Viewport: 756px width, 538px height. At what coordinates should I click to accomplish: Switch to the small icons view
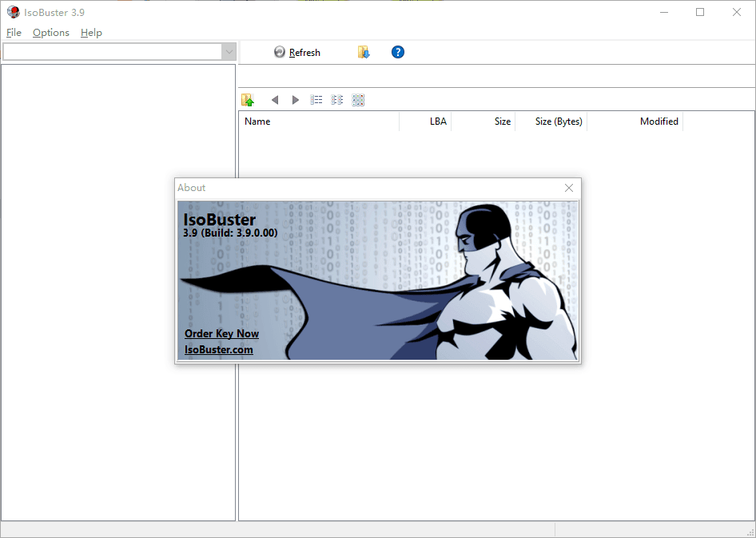coord(337,100)
